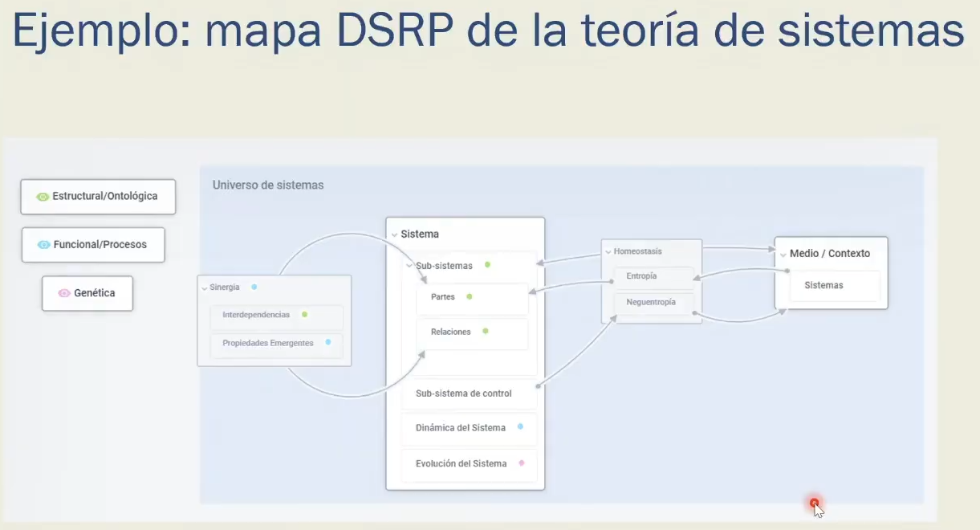Click the Universo de sistemas label

coord(268,185)
